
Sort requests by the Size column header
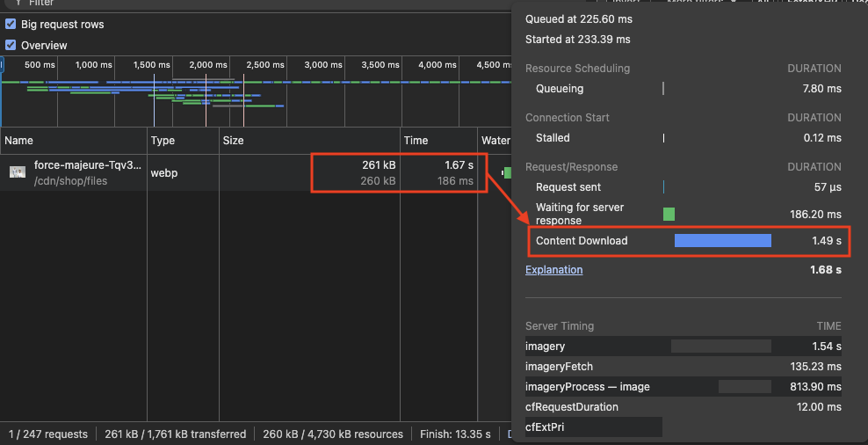tap(309, 141)
